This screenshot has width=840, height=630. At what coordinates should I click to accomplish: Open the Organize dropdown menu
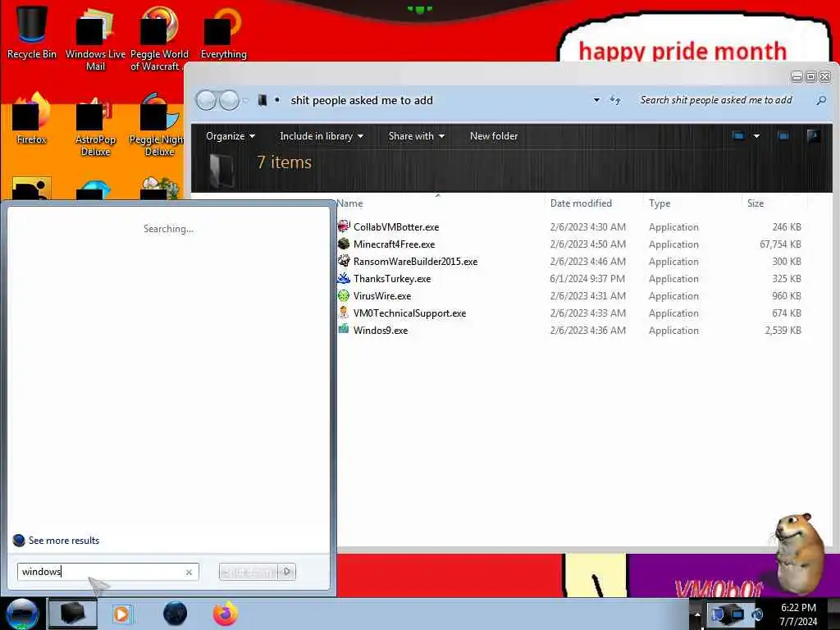click(231, 136)
